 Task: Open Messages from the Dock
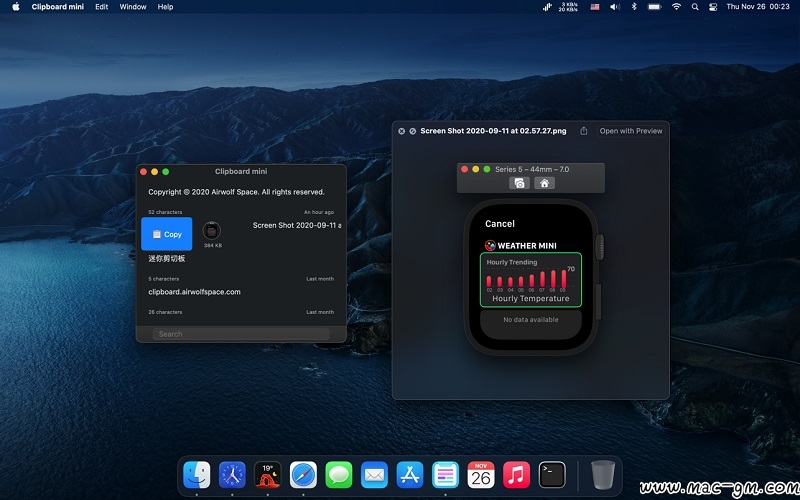coord(339,475)
